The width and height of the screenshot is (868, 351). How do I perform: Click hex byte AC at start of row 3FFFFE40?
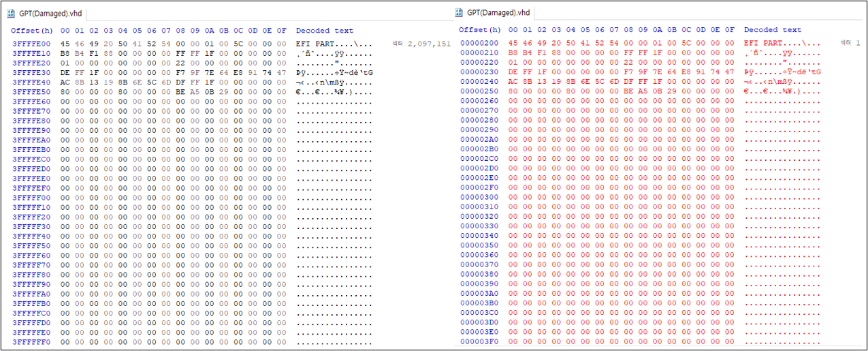point(65,82)
